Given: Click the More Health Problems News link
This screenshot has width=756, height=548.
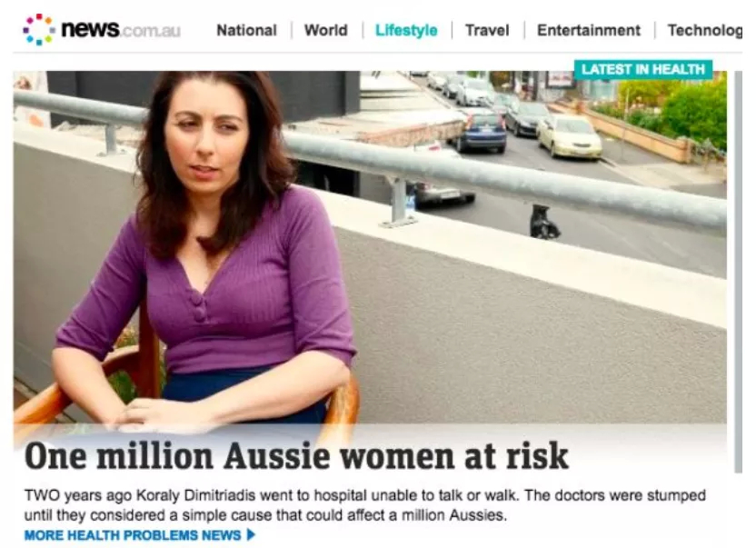Looking at the screenshot, I should click(133, 535).
